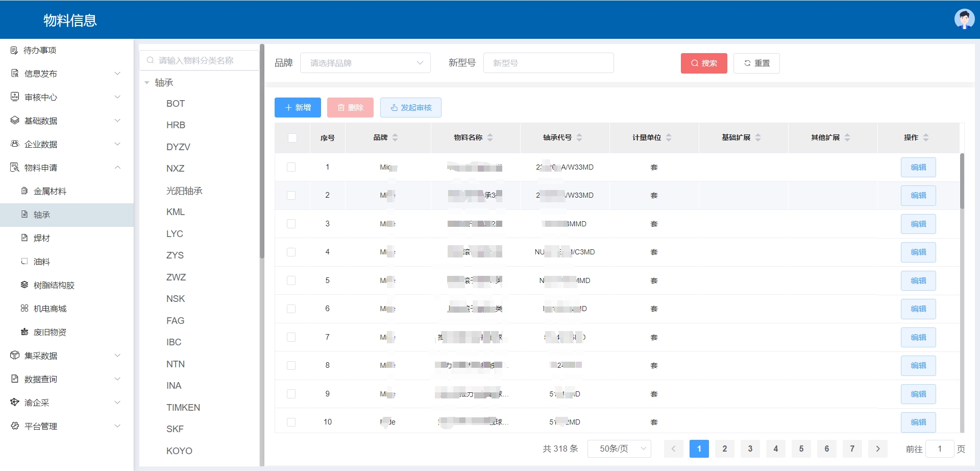The image size is (980, 471).
Task: Open the 50条/页 page size dropdown
Action: [619, 449]
